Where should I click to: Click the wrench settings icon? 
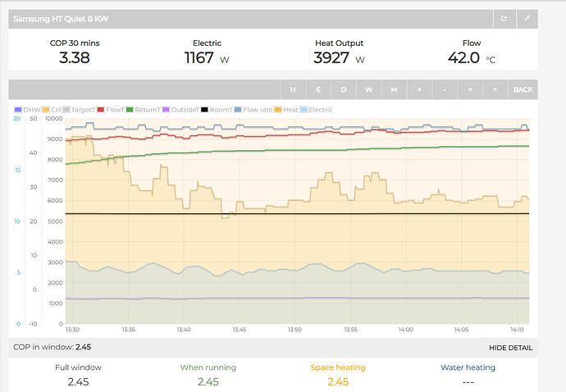pos(527,16)
